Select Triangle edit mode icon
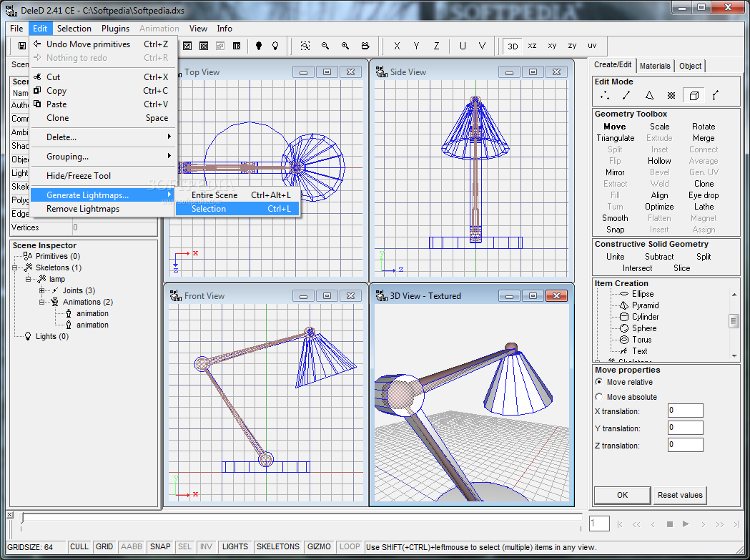 tap(649, 96)
